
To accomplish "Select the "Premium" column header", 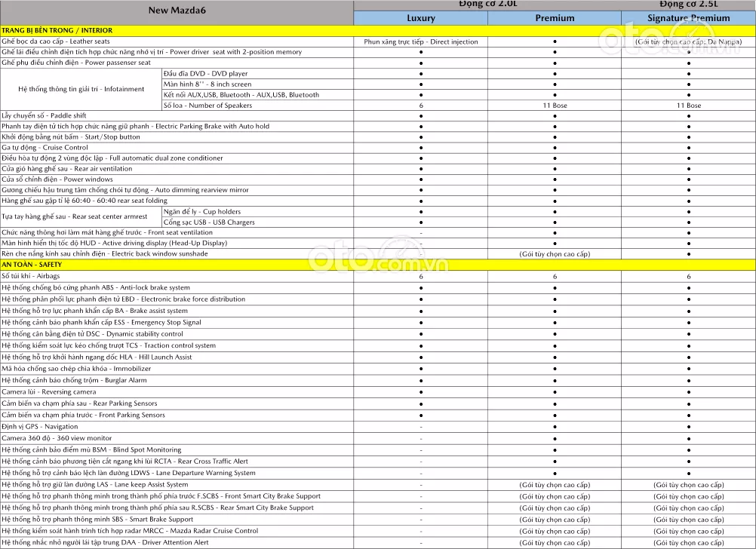I will (555, 18).
